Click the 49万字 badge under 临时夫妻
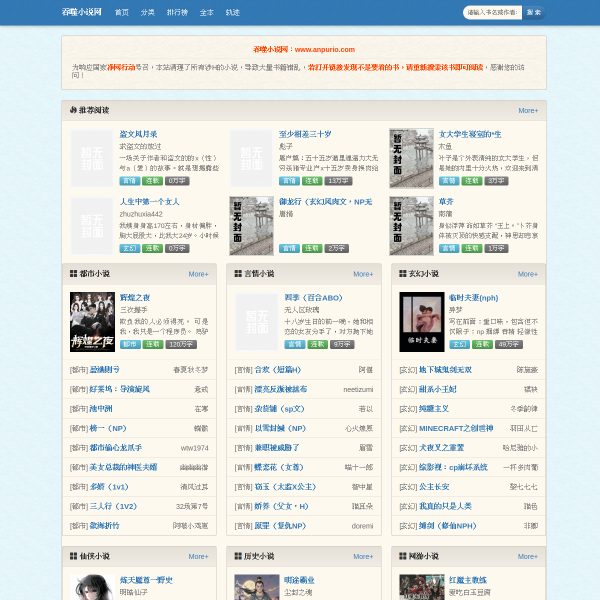600x600 pixels. pos(509,344)
